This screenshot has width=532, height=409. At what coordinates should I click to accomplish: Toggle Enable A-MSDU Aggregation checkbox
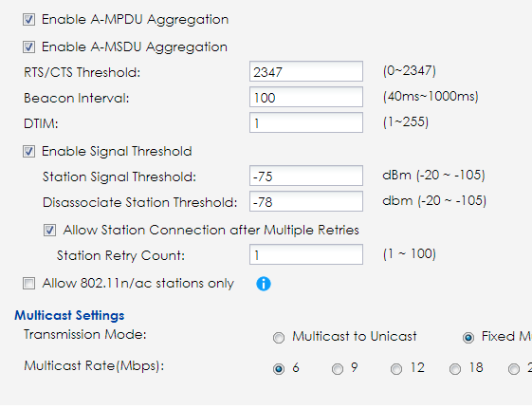(28, 46)
